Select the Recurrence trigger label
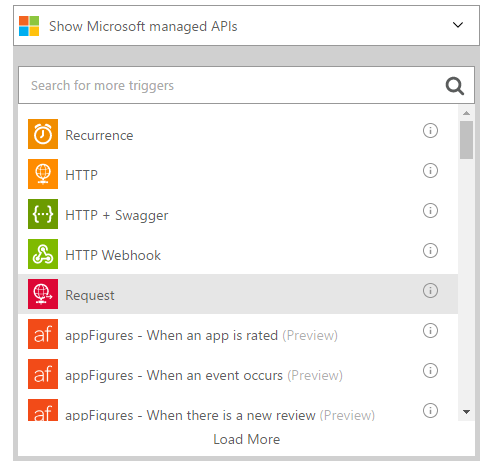491x469 pixels. point(99,135)
